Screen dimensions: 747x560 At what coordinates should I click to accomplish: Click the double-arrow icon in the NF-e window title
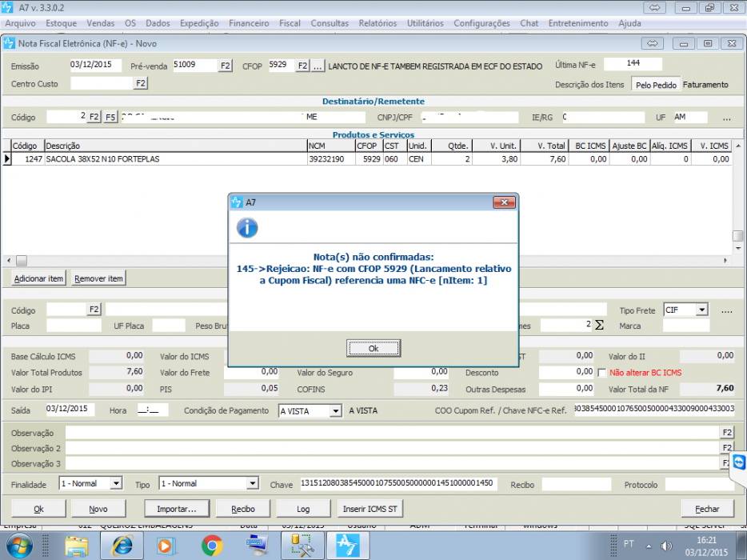click(652, 43)
